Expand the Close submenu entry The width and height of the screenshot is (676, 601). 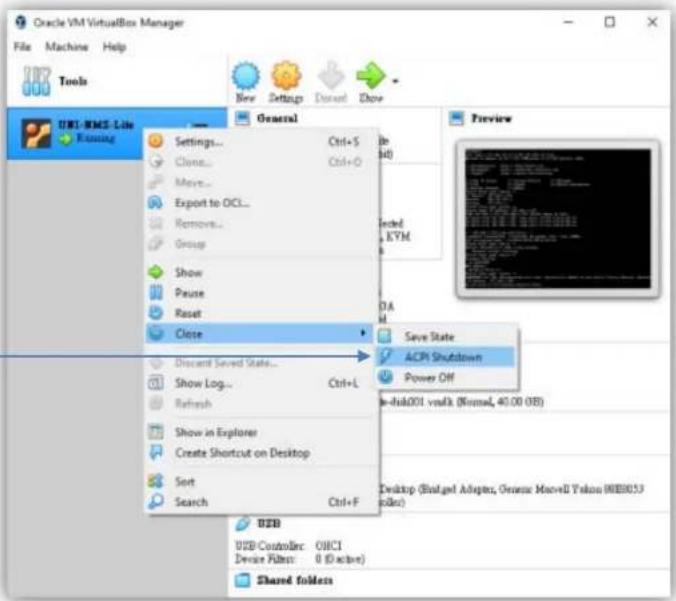click(260, 333)
